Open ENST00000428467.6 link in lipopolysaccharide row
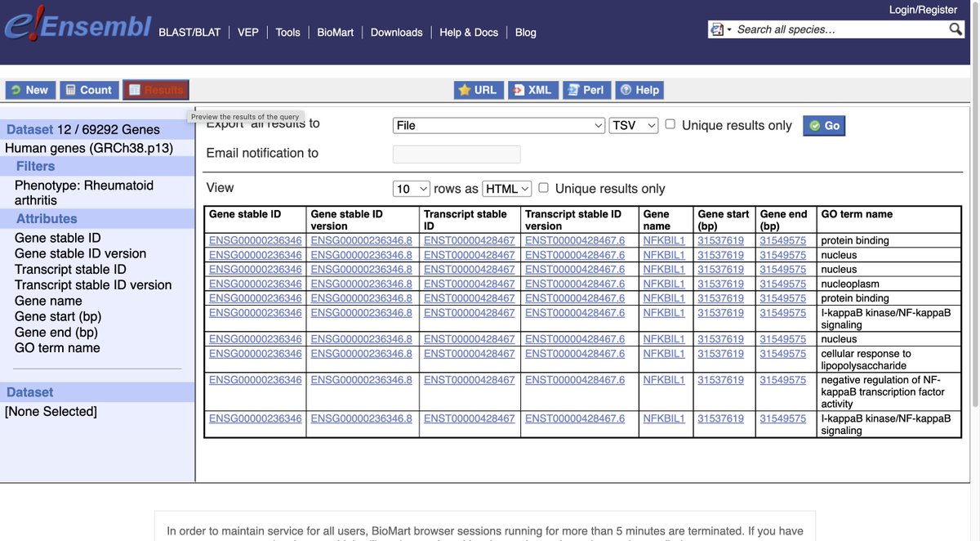Screen dimensions: 980x541 [575, 353]
